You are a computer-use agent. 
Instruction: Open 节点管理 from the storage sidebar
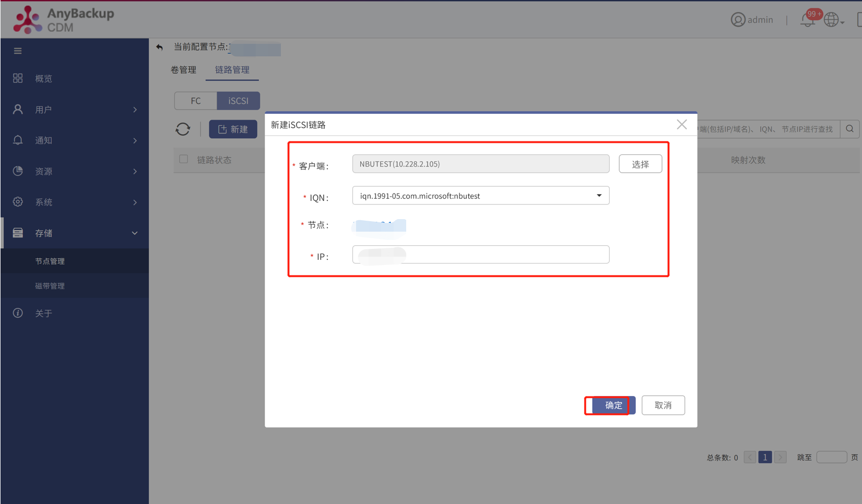click(x=50, y=261)
